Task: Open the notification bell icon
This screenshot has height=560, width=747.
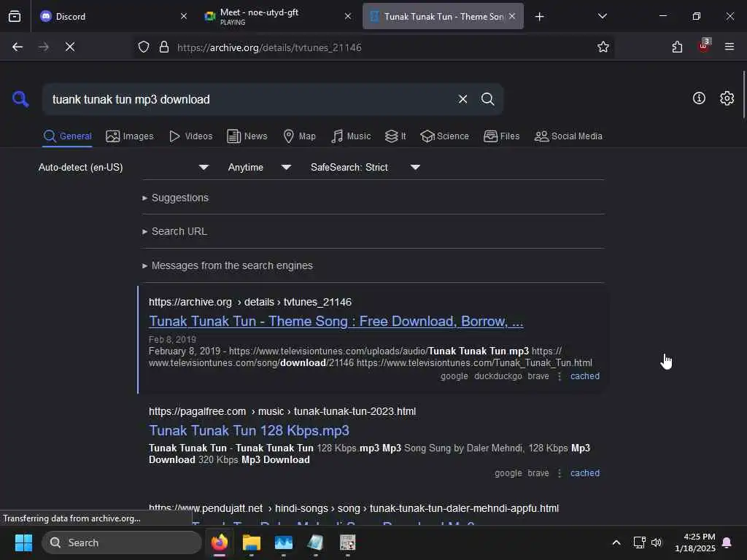Action: [727, 542]
